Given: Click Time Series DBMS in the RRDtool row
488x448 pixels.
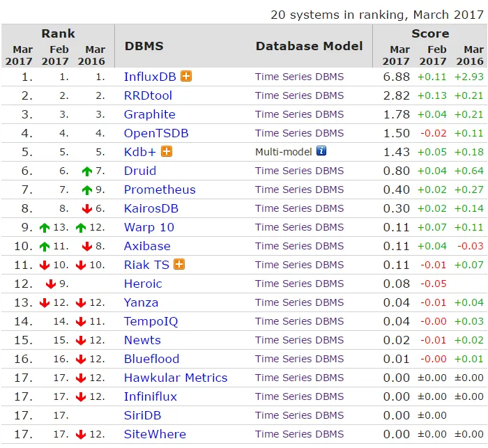Looking at the screenshot, I should [299, 95].
